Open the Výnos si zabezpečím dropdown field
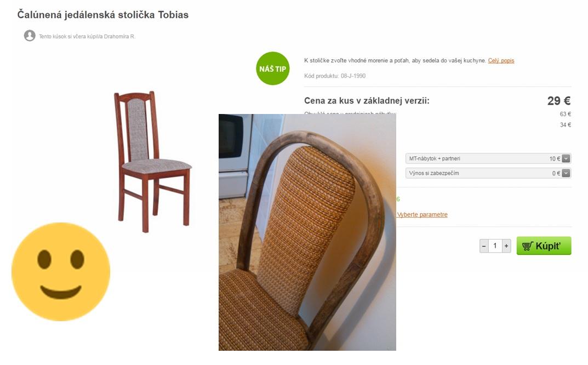Image resolution: width=588 pixels, height=365 pixels. (488, 173)
